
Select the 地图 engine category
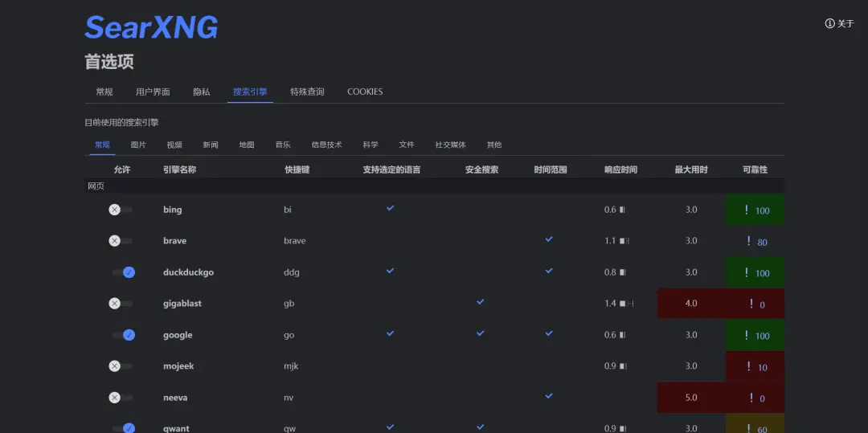[x=247, y=145]
